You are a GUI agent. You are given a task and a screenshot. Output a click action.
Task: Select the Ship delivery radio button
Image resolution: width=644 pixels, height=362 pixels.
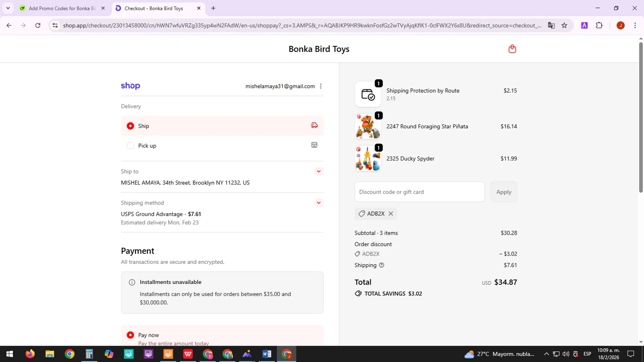[131, 126]
